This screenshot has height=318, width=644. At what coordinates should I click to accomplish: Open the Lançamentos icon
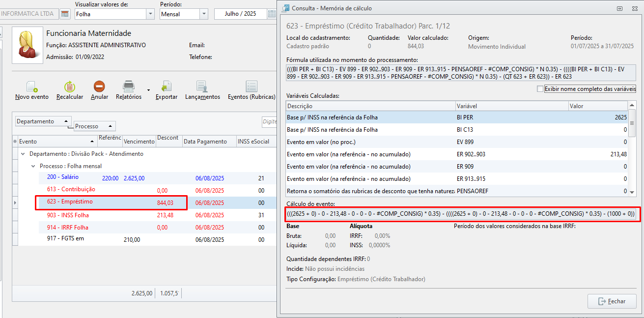coord(202,87)
